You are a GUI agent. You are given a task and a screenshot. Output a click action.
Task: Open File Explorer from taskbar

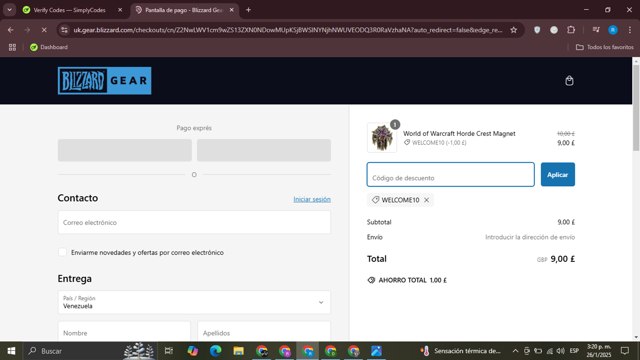point(238,351)
